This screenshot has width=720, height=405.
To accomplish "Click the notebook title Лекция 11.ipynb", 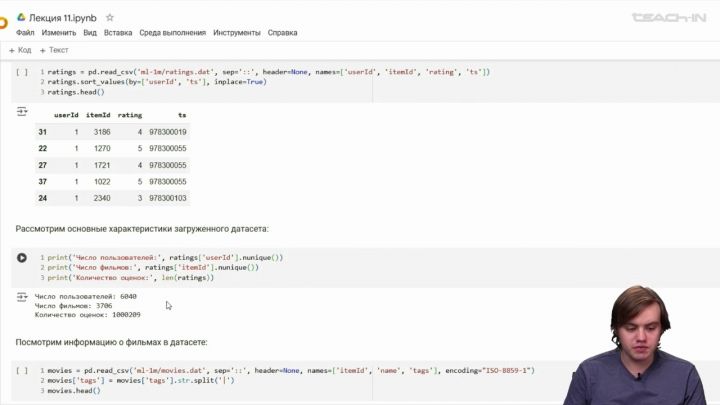I will 64,17.
